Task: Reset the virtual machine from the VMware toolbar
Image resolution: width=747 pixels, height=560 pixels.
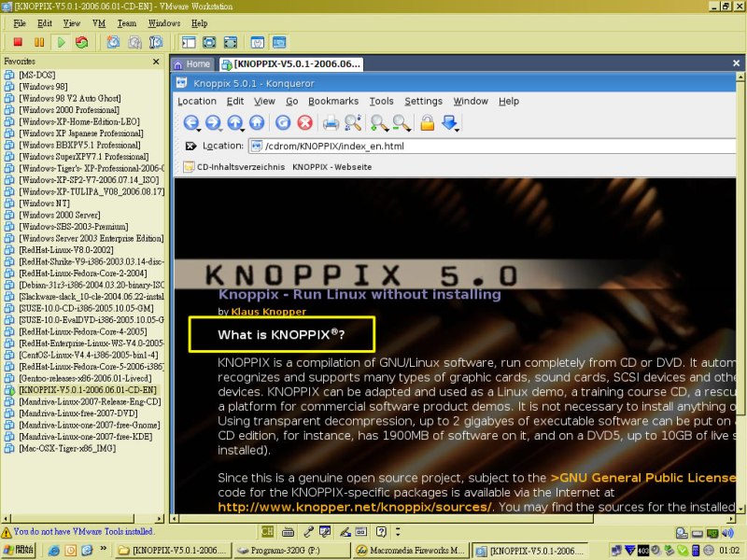Action: click(x=82, y=42)
